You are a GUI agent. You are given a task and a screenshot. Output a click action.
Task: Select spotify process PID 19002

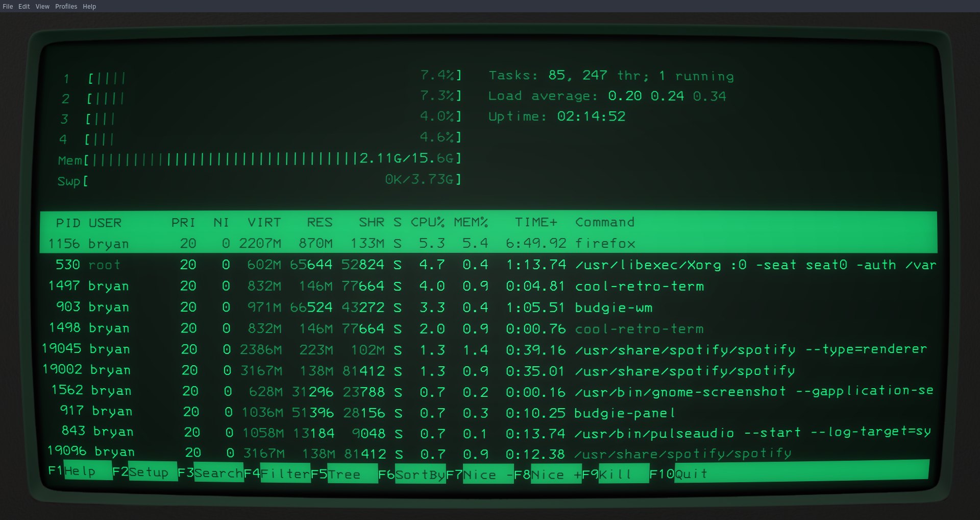pos(488,370)
